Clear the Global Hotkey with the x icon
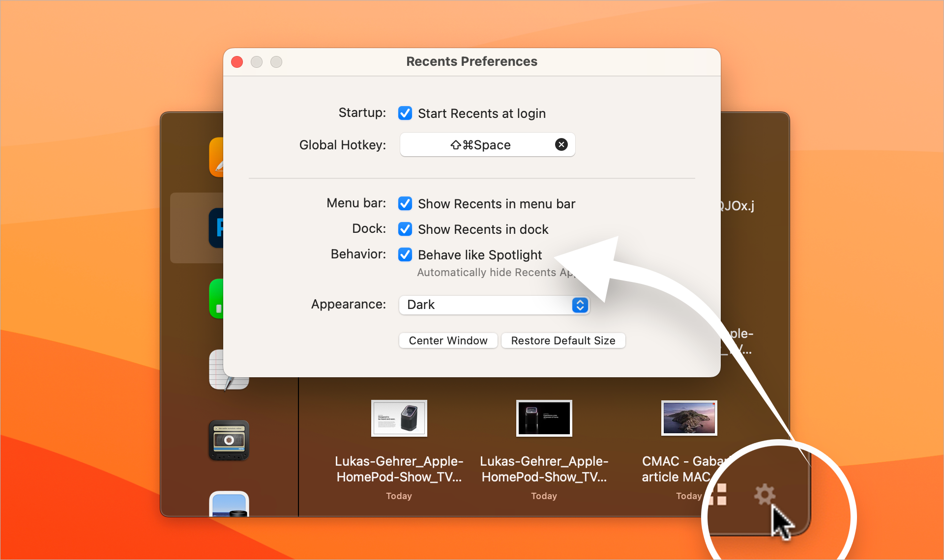 561,144
